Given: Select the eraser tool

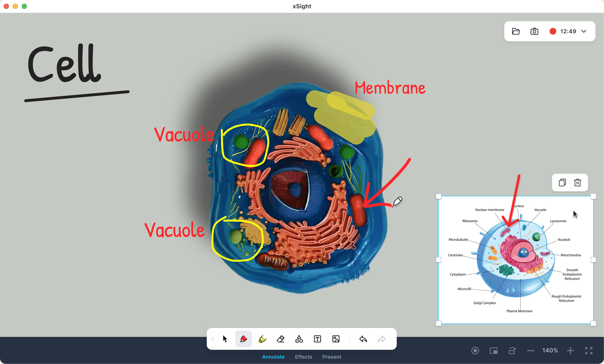Looking at the screenshot, I should tap(280, 339).
